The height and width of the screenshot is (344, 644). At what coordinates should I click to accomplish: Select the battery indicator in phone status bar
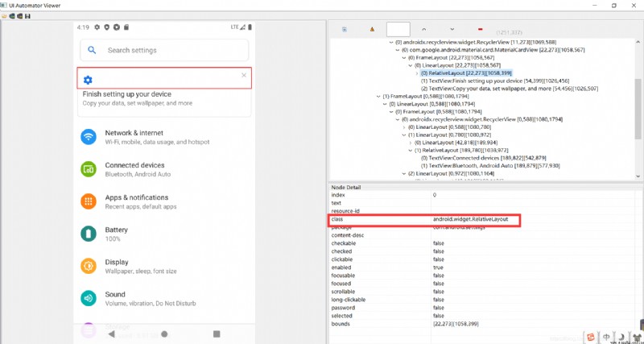250,27
